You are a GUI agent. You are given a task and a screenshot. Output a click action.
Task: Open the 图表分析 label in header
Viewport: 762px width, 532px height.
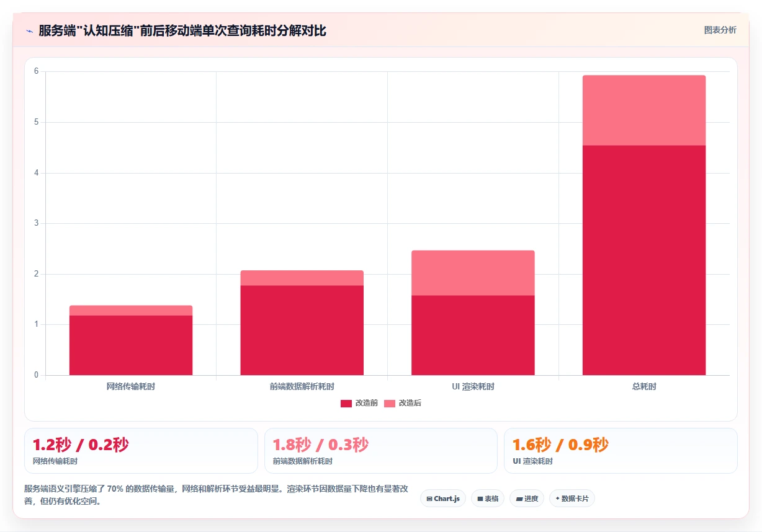tap(720, 30)
